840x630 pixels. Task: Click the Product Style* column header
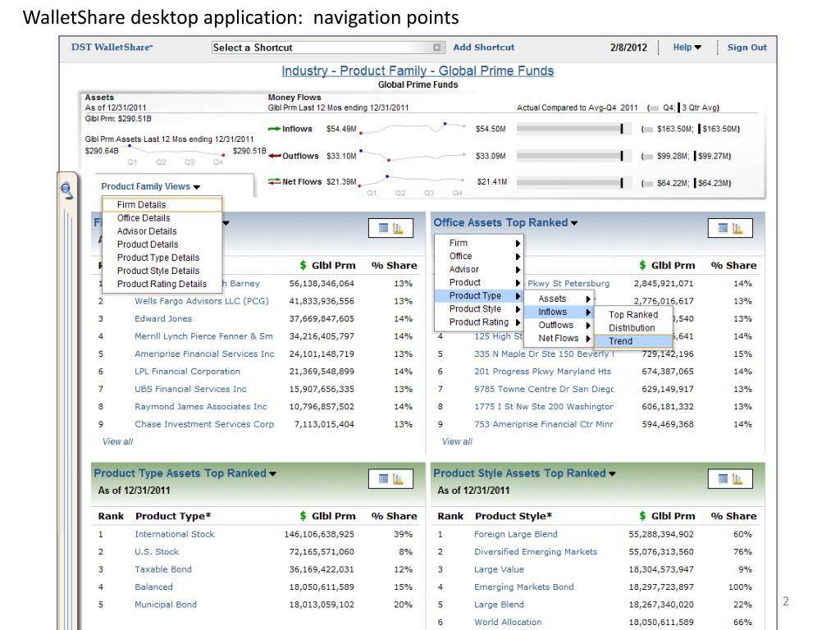point(514,516)
